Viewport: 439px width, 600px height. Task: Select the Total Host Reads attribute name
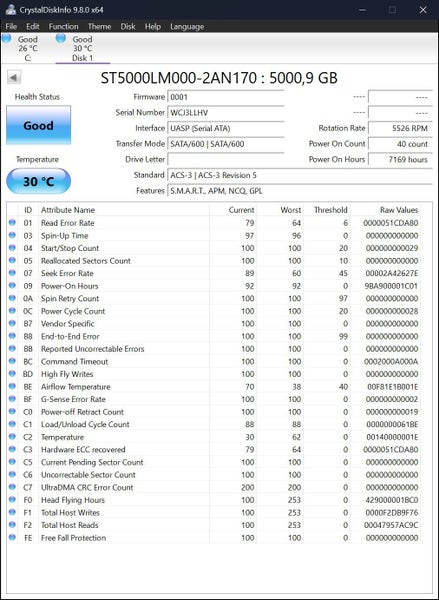click(x=70, y=525)
